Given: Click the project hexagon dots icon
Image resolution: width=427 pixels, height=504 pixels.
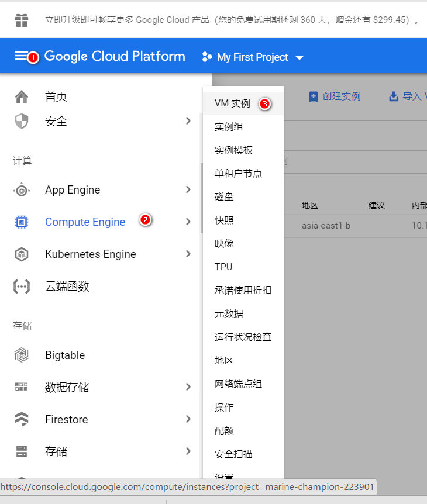Looking at the screenshot, I should pos(207,57).
